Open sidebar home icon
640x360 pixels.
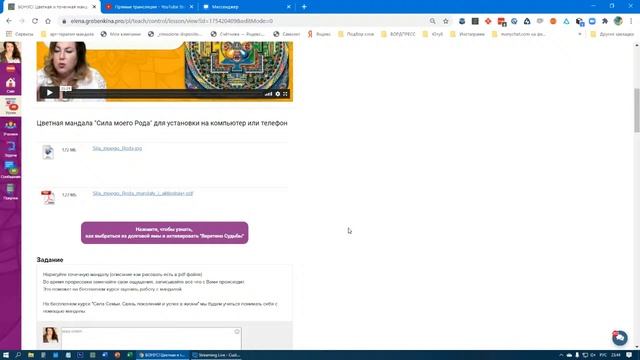11,84
